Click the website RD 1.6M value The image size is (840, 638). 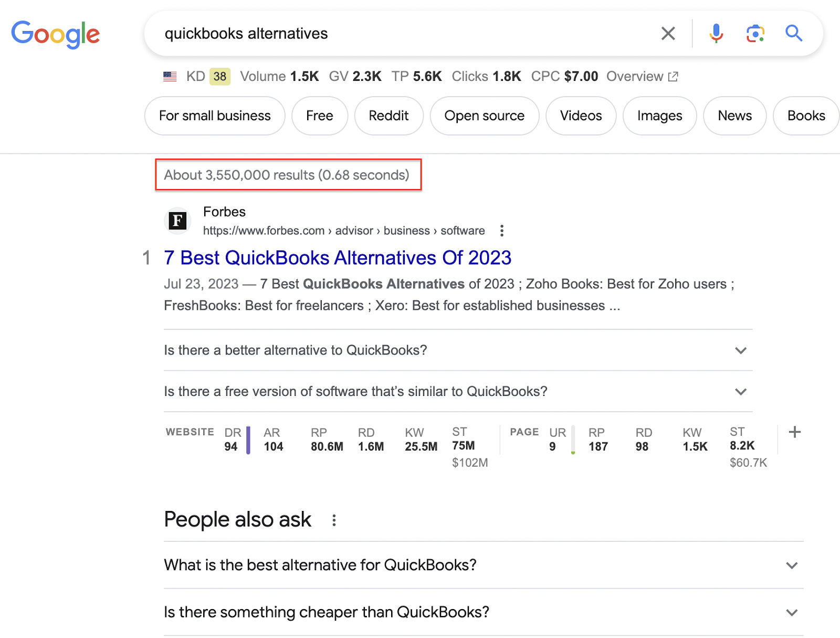(x=371, y=447)
